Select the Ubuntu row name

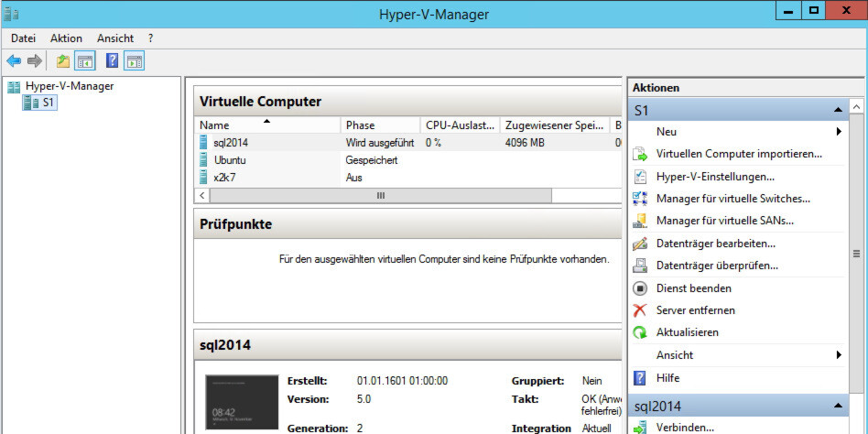point(230,160)
